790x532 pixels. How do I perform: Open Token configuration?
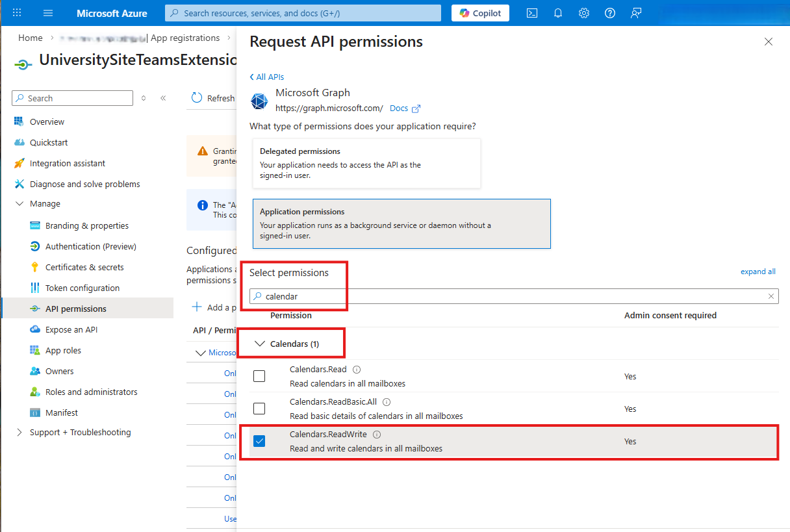coord(83,288)
